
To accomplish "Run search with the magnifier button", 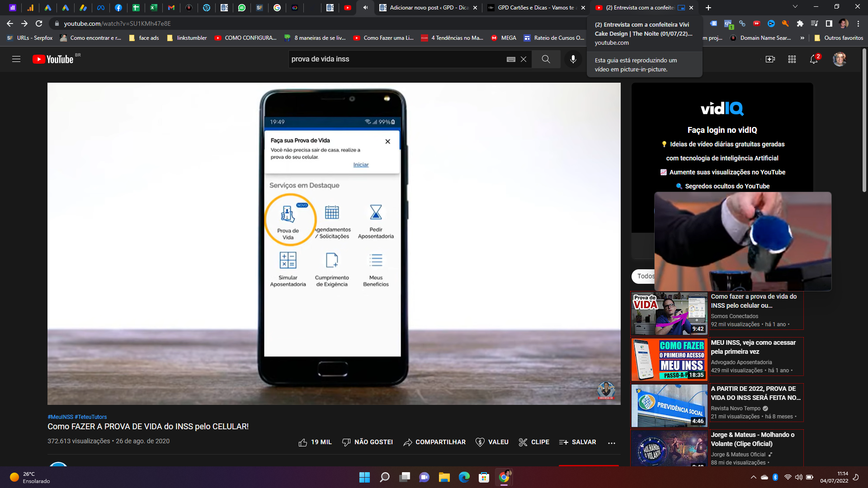I will 546,59.
